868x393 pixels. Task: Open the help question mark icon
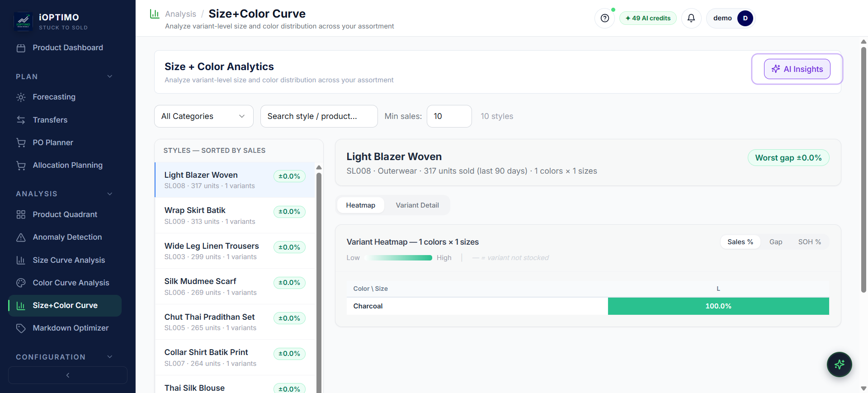coord(604,18)
